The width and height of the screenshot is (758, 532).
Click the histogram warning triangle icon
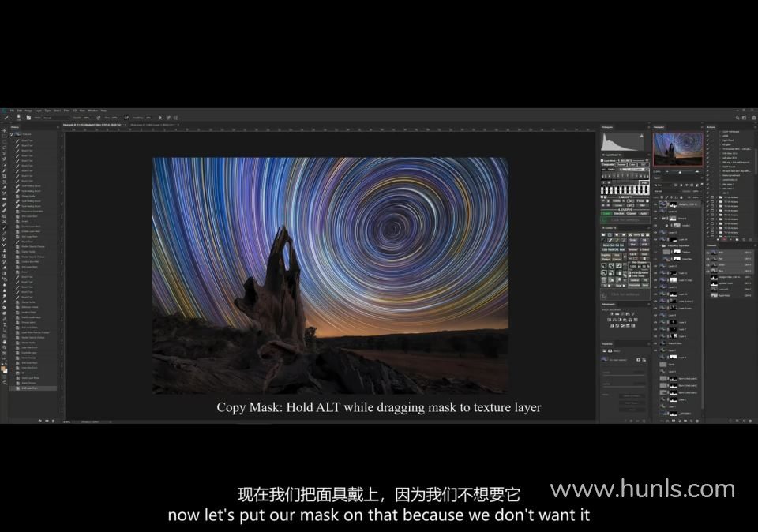pyautogui.click(x=641, y=136)
